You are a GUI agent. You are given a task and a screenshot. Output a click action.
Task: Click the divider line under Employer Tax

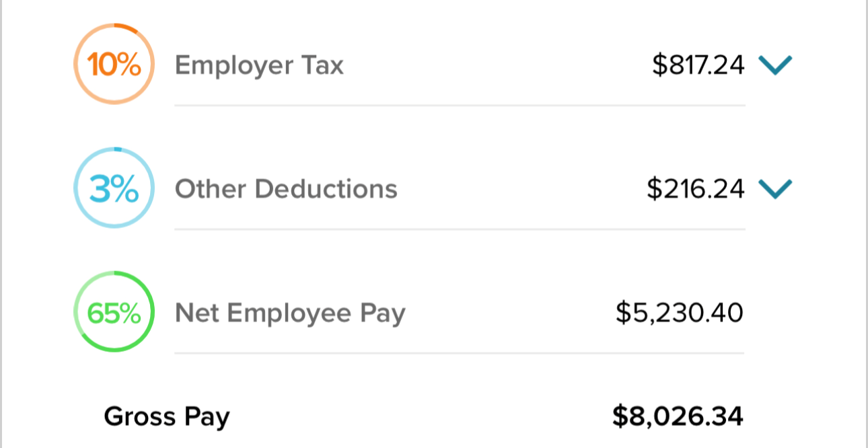pos(459,106)
